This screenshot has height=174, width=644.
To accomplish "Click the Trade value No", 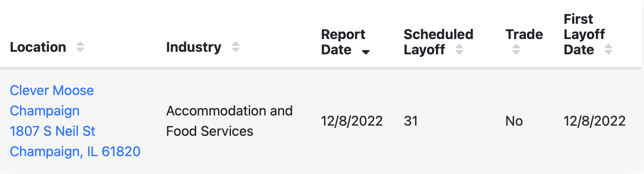I will pyautogui.click(x=514, y=121).
